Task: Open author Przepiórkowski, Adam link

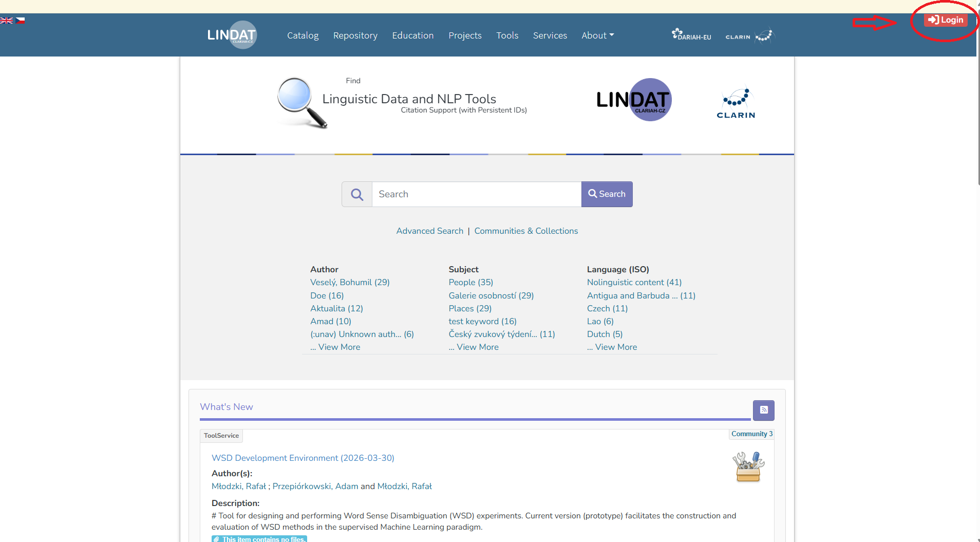Action: pos(315,486)
